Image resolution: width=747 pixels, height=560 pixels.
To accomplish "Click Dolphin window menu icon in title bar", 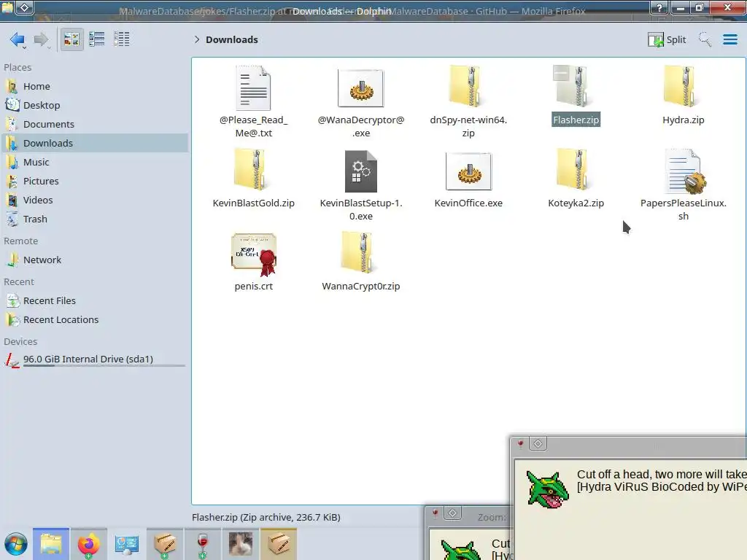I will click(x=7, y=7).
